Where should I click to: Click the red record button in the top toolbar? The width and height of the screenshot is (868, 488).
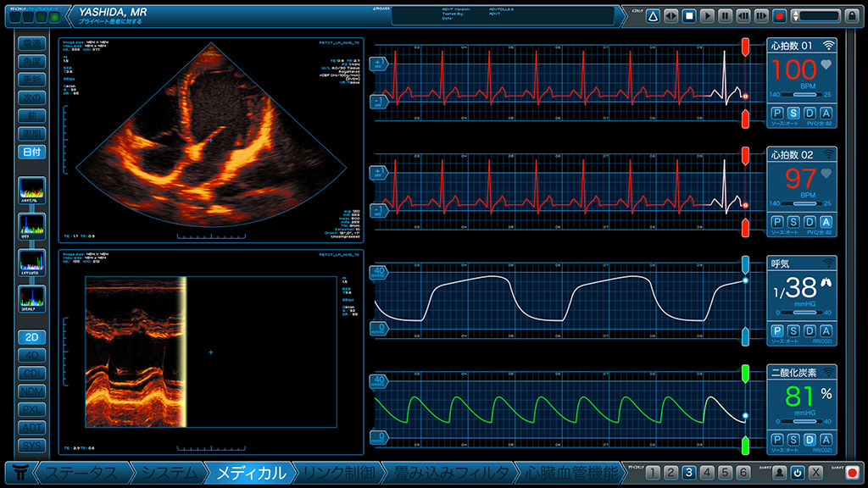(x=779, y=16)
